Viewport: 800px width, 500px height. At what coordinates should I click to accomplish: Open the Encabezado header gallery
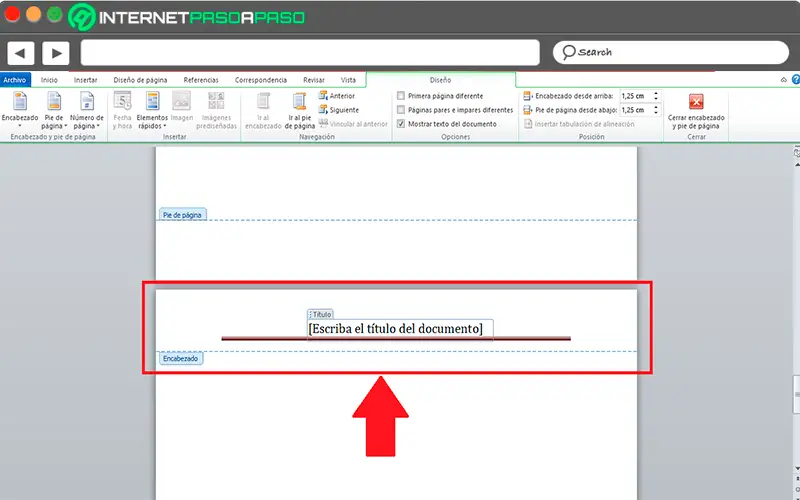20,110
